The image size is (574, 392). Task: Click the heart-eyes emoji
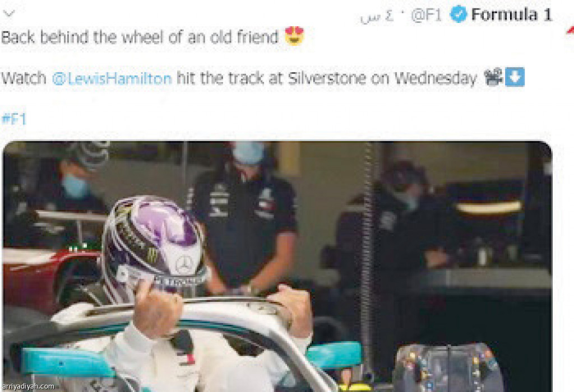tap(295, 36)
